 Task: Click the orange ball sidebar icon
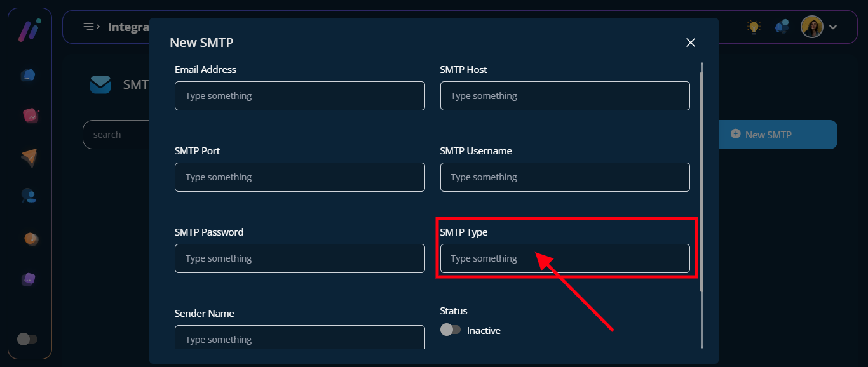[x=31, y=239]
